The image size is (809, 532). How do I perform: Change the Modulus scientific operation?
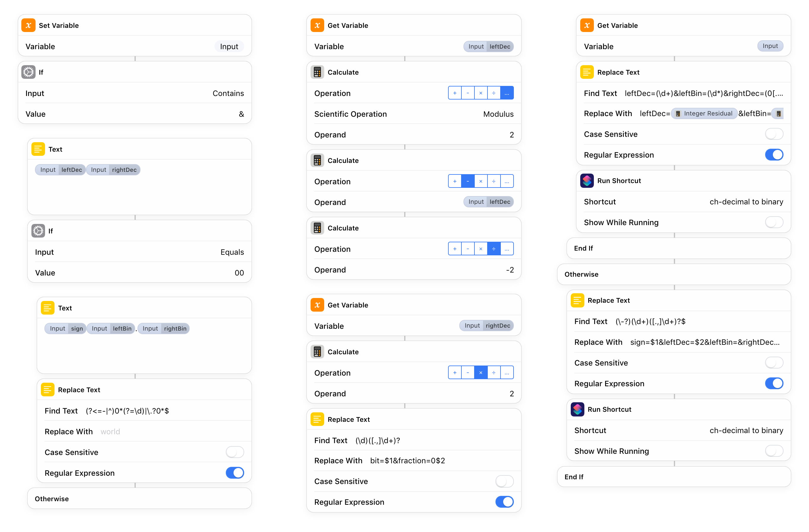point(498,114)
